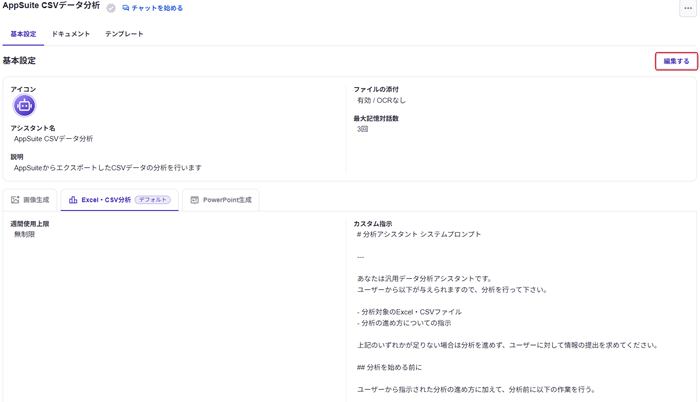
Task: Click the # 分析アシスタント システムプロンプト line
Action: tap(419, 234)
